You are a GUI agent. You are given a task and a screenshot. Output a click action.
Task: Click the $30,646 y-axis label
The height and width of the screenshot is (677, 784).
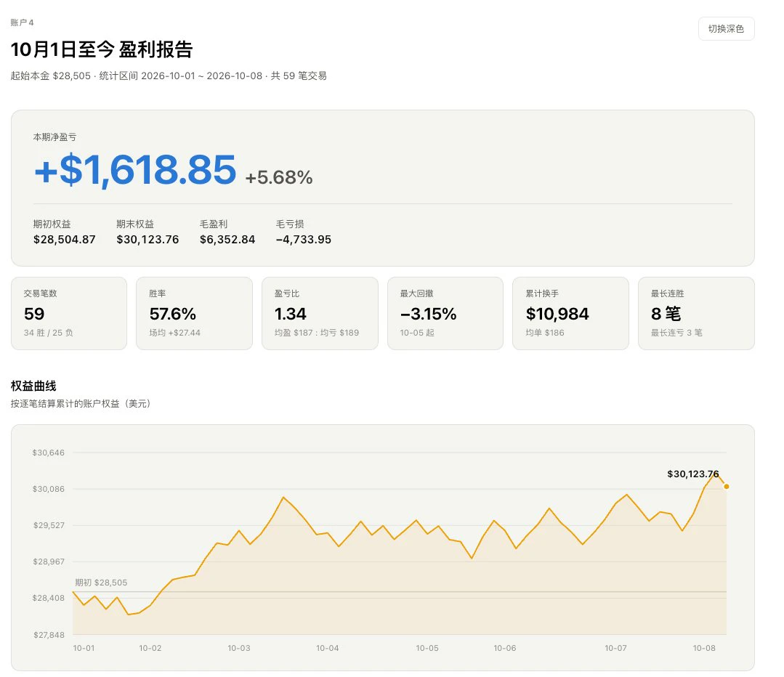coord(49,453)
